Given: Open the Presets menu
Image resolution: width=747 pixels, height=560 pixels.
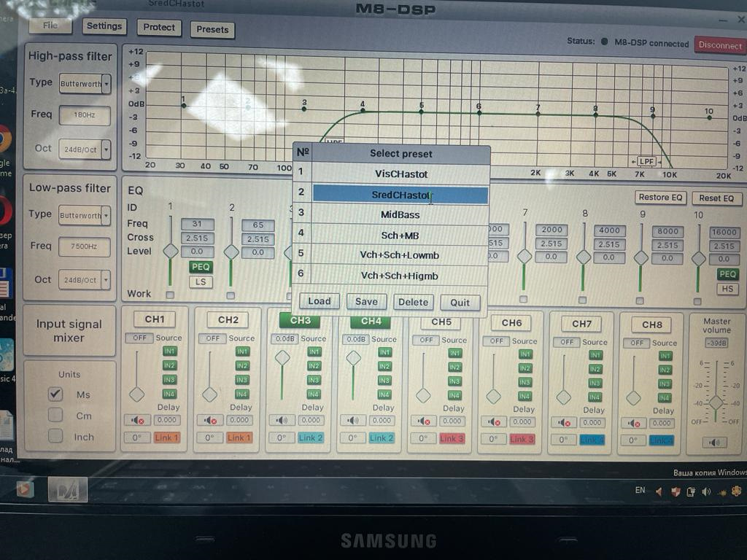Looking at the screenshot, I should tap(212, 29).
